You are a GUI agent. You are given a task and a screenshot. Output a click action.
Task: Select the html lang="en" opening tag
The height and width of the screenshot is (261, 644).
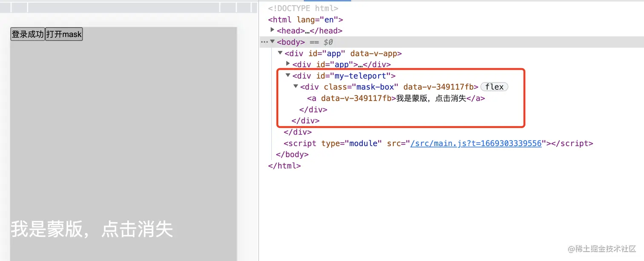(305, 20)
